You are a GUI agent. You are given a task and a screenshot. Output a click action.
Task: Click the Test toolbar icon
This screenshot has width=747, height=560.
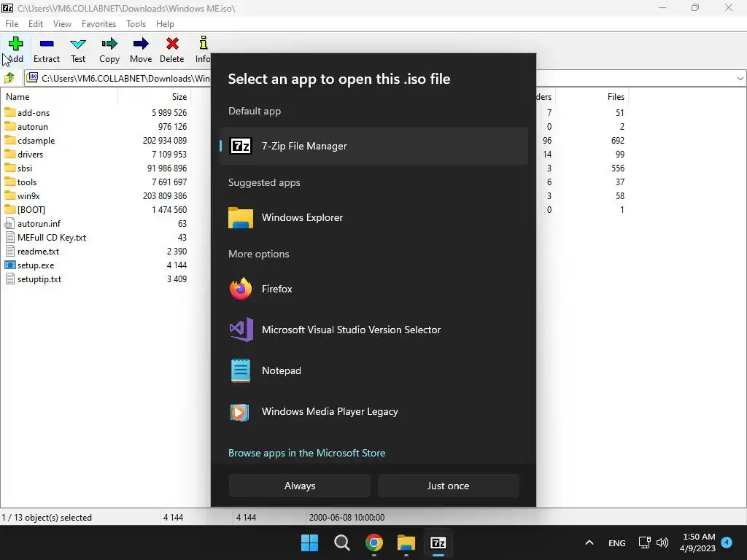click(x=78, y=44)
